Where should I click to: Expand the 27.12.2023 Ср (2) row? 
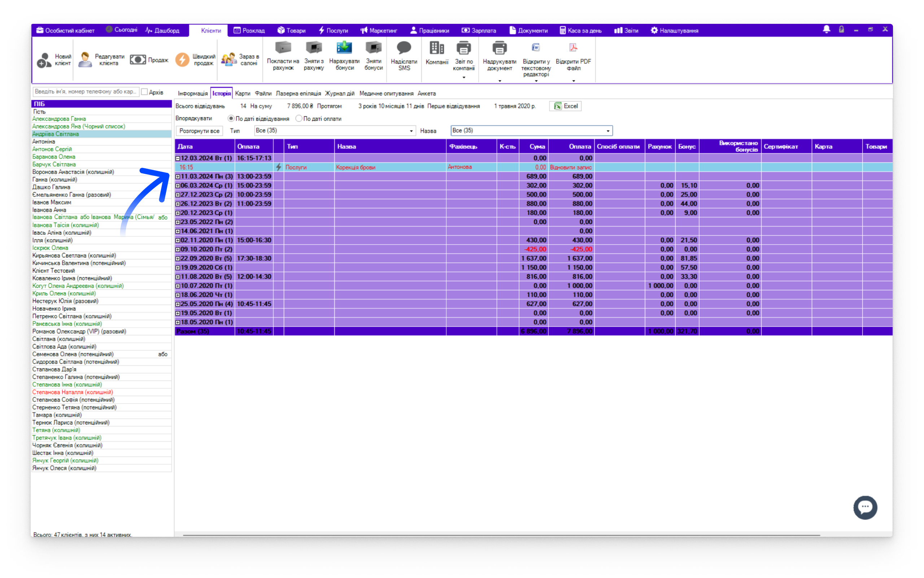[178, 195]
